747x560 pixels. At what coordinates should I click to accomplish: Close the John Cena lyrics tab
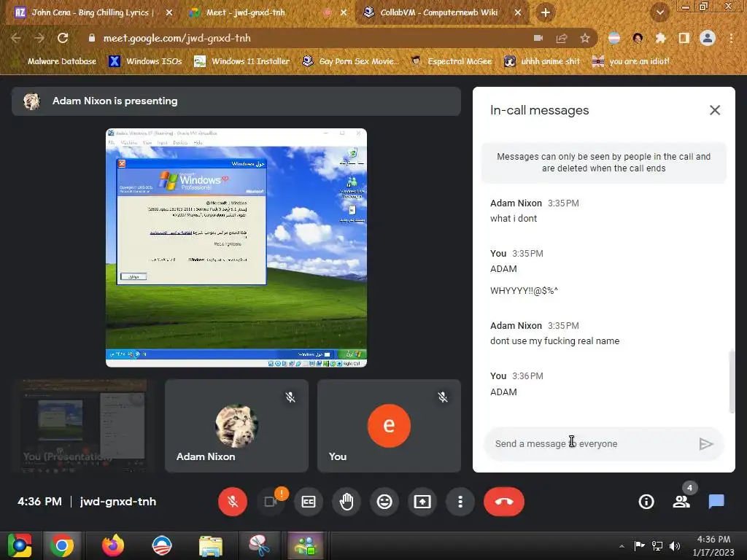pos(169,13)
